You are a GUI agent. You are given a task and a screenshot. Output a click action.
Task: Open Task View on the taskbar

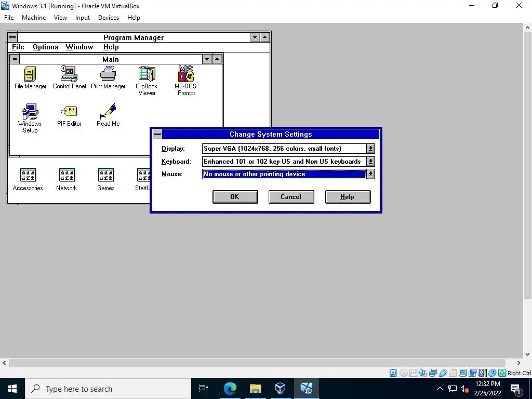point(204,389)
